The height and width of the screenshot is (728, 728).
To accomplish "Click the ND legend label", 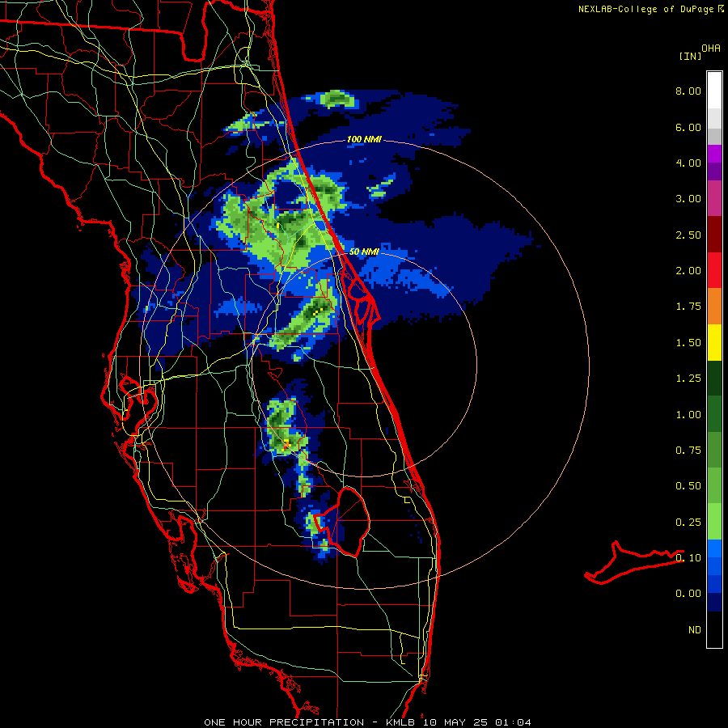I will tap(695, 630).
